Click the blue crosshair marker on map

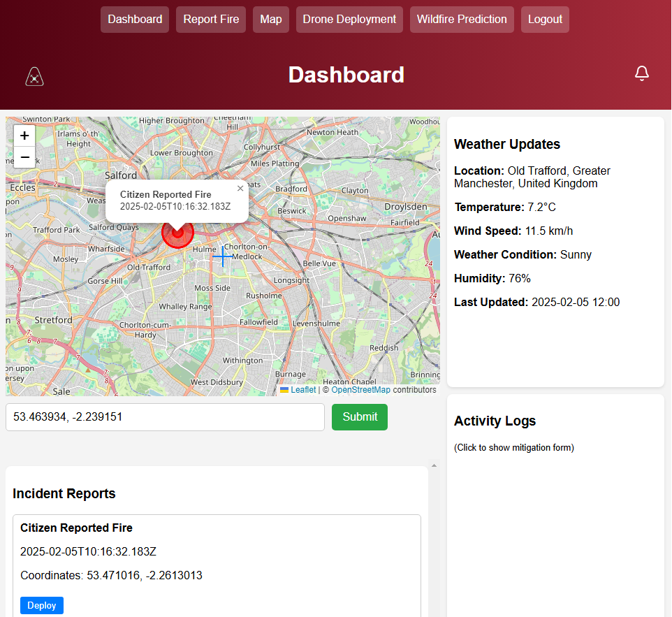point(222,256)
